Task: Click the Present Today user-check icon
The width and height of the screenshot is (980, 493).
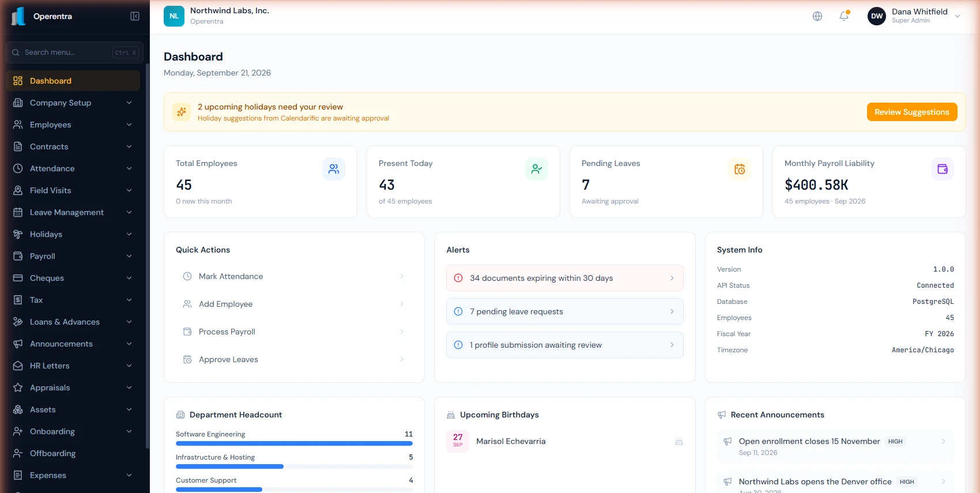Action: click(x=537, y=169)
